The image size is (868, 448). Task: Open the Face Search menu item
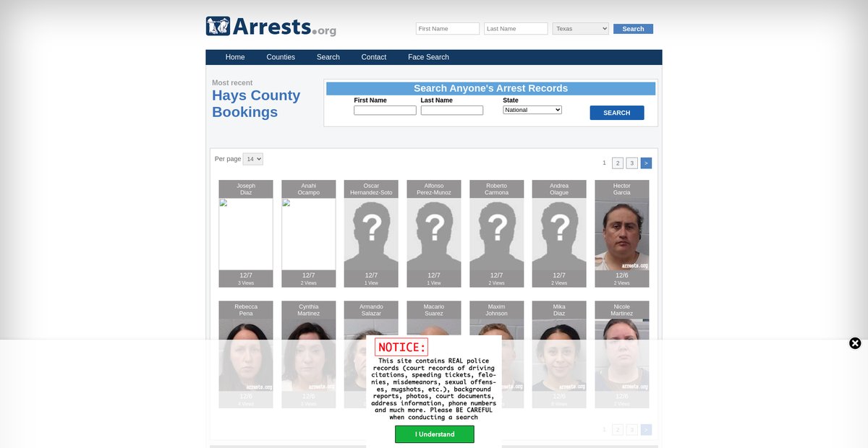click(x=428, y=57)
